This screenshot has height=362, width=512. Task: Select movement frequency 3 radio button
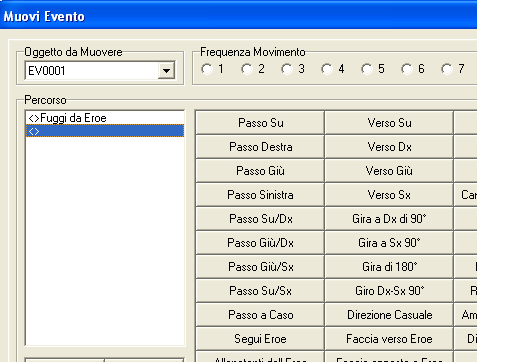287,69
